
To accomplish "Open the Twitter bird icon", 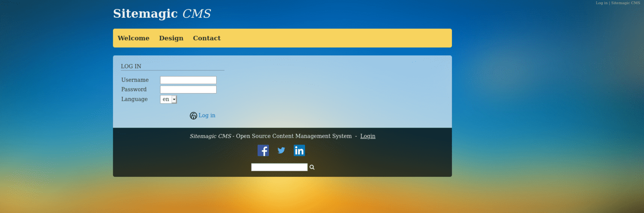I will tap(281, 151).
